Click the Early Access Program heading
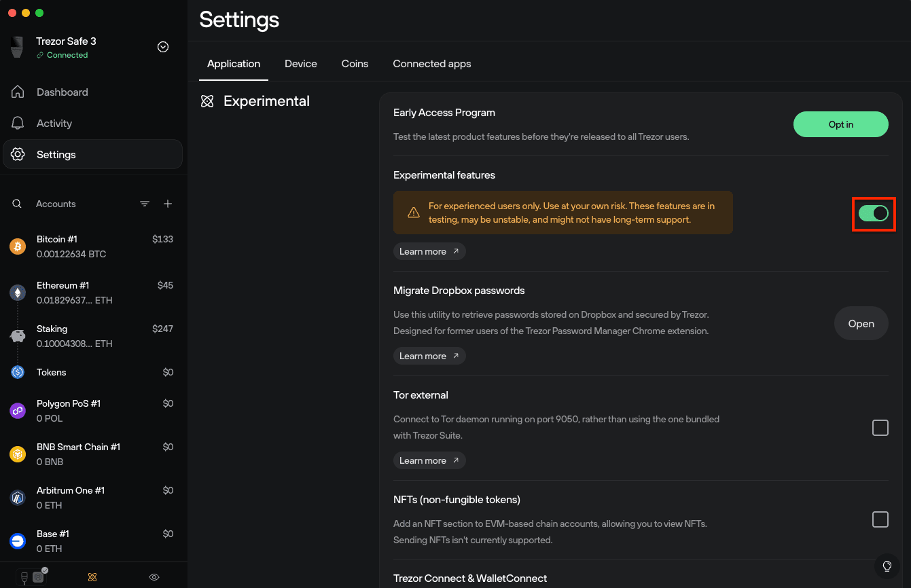Screen dimensions: 911x588 [x=444, y=113]
